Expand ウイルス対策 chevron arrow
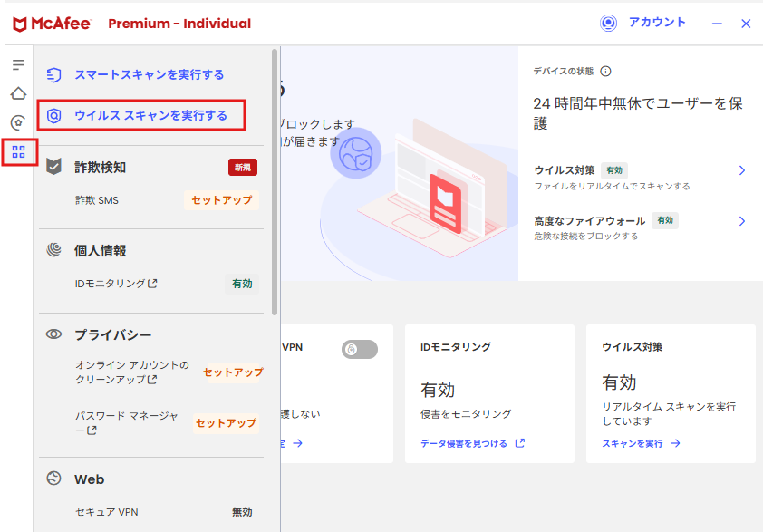The image size is (763, 532). click(x=741, y=170)
